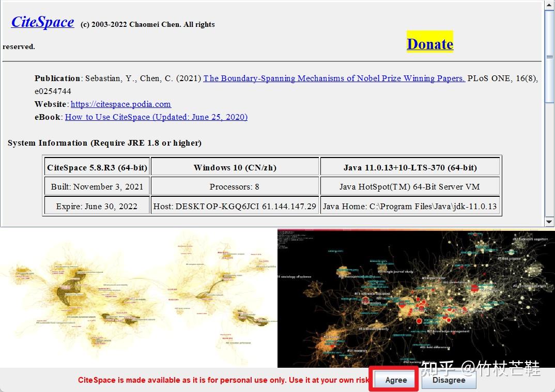Click the red personal-use disclaimer text
This screenshot has width=555, height=392.
pos(223,380)
